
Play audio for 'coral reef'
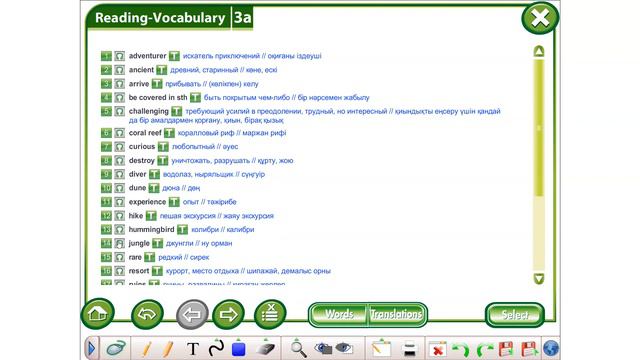point(119,133)
